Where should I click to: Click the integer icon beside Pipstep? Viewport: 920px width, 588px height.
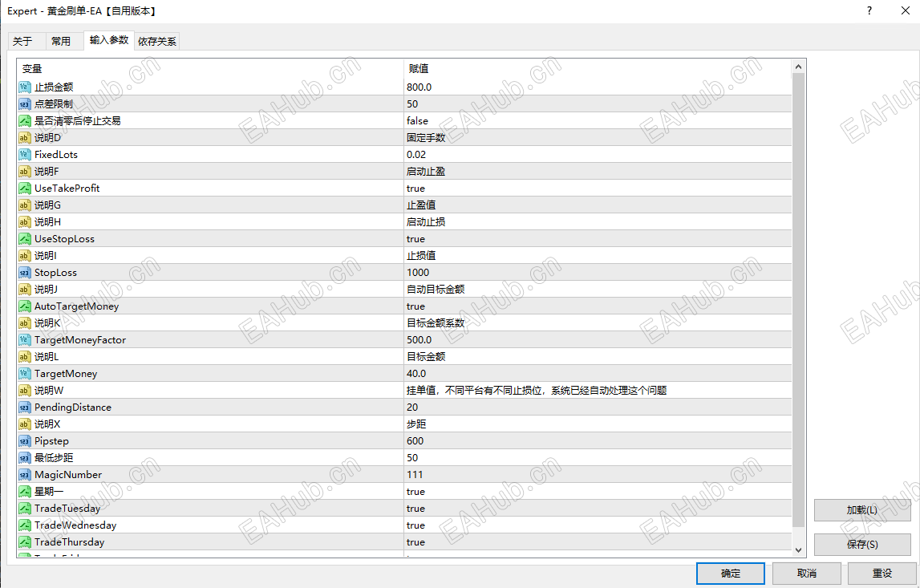click(x=25, y=440)
